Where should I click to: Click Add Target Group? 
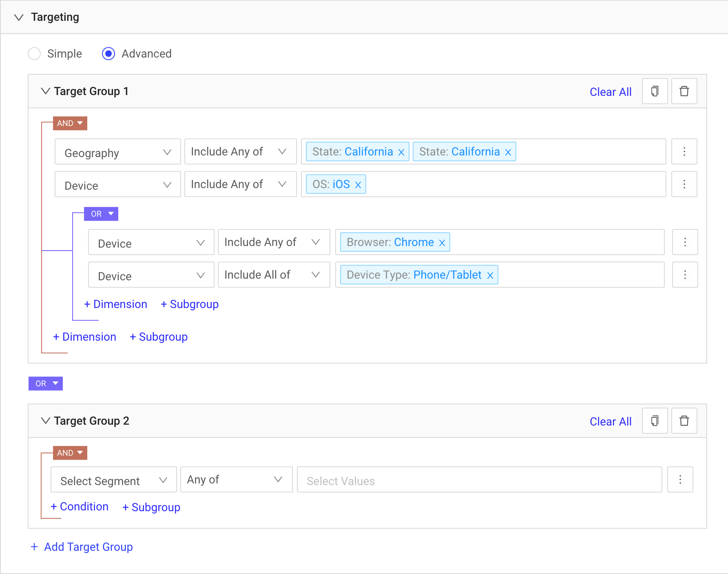pyautogui.click(x=82, y=547)
